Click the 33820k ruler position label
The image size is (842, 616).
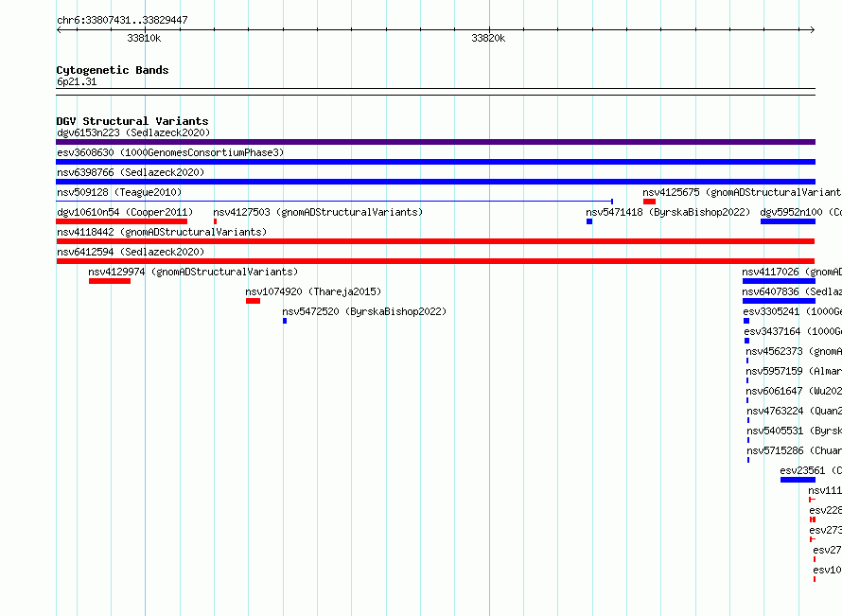[x=488, y=38]
